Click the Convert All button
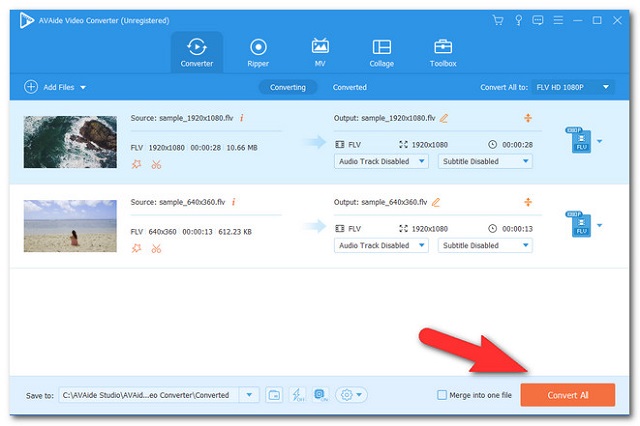This screenshot has width=640, height=426. click(568, 395)
